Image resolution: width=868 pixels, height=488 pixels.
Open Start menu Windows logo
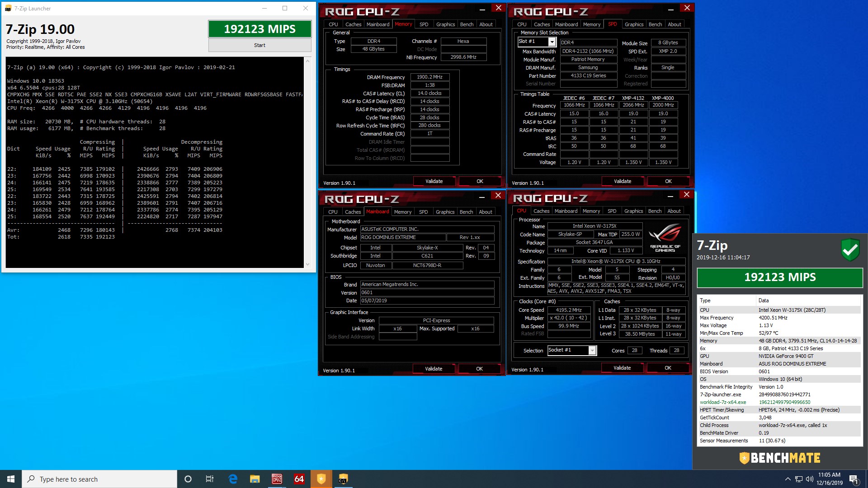pyautogui.click(x=11, y=479)
